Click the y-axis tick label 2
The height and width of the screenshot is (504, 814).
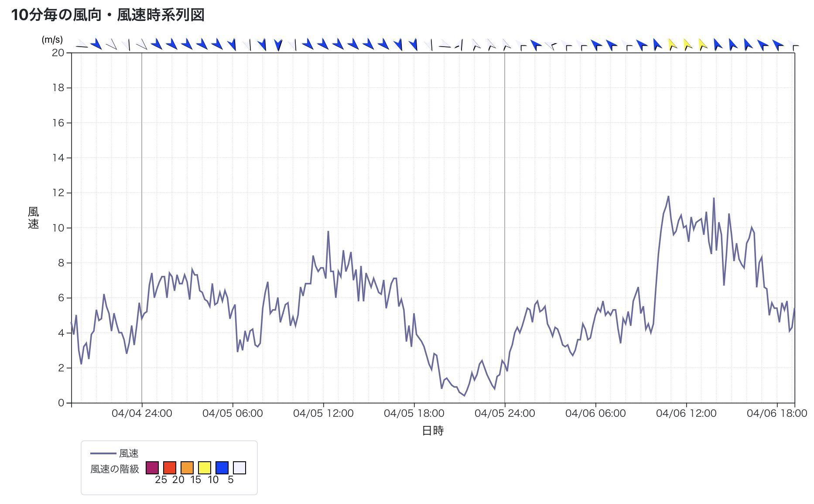61,368
